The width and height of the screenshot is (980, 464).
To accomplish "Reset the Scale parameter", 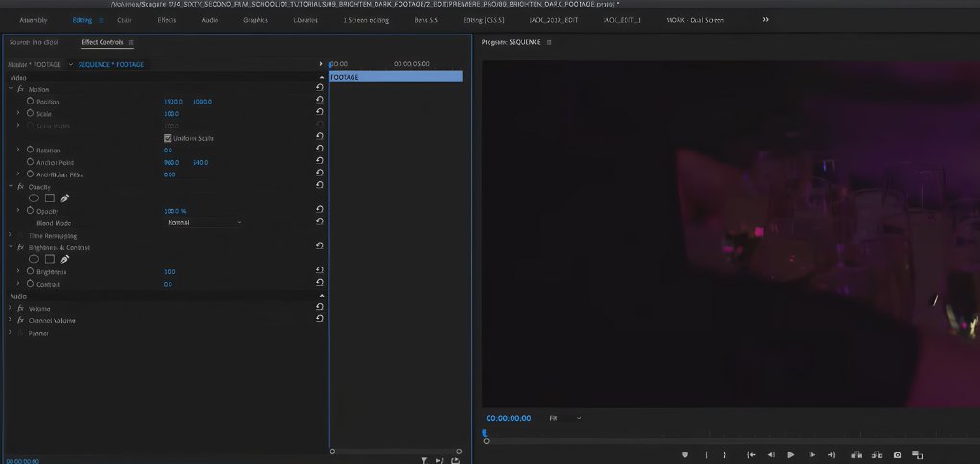I will (x=319, y=112).
